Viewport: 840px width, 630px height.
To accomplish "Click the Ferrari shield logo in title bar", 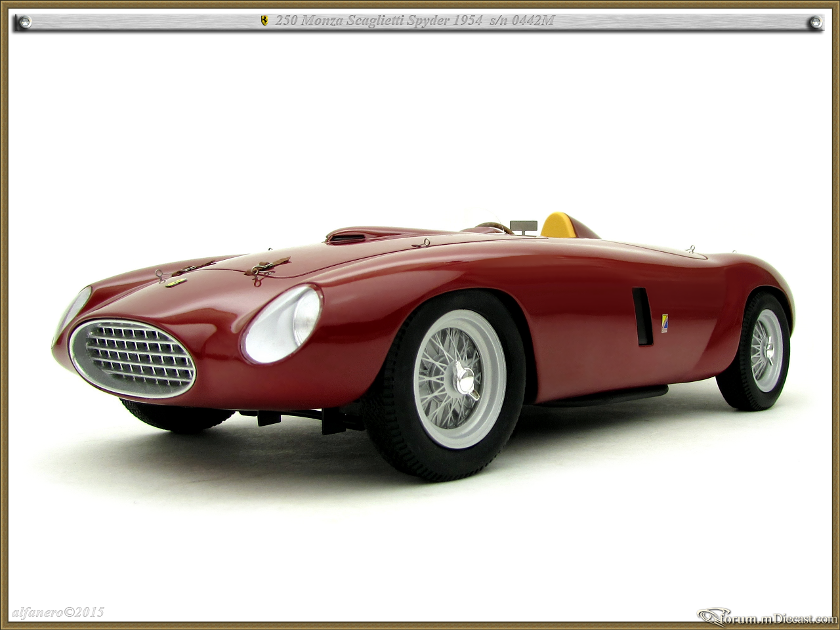I will click(x=264, y=22).
